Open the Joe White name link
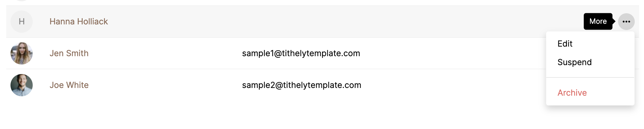The height and width of the screenshot is (129, 644). (69, 85)
